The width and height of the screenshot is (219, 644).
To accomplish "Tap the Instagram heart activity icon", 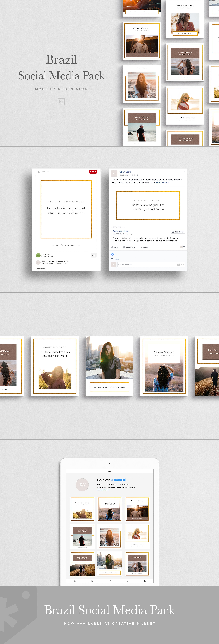I will pyautogui.click(x=127, y=581).
